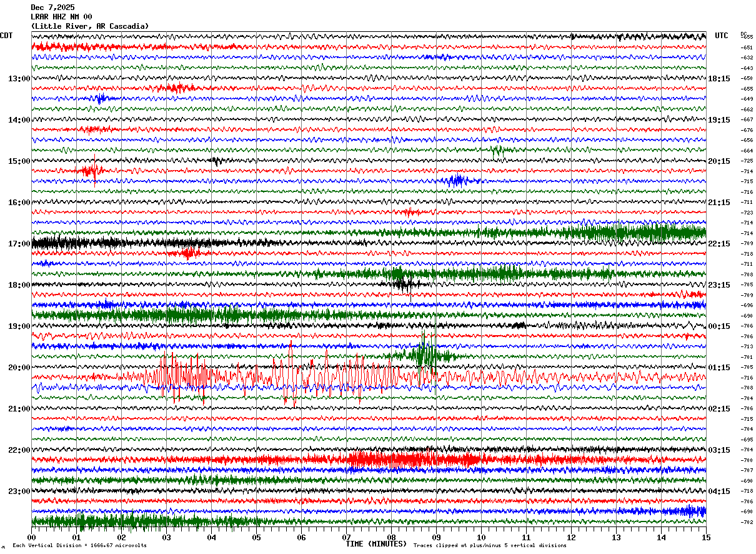Click the DC offset value "-696"
The width and height of the screenshot is (756, 554).
[747, 305]
